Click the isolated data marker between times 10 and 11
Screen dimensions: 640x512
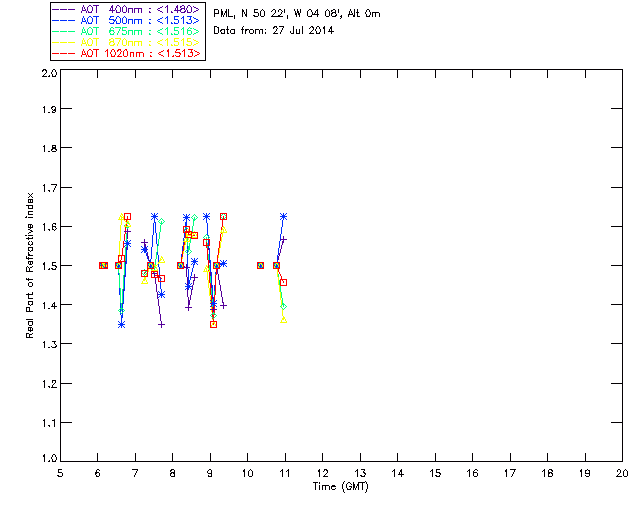tap(260, 265)
